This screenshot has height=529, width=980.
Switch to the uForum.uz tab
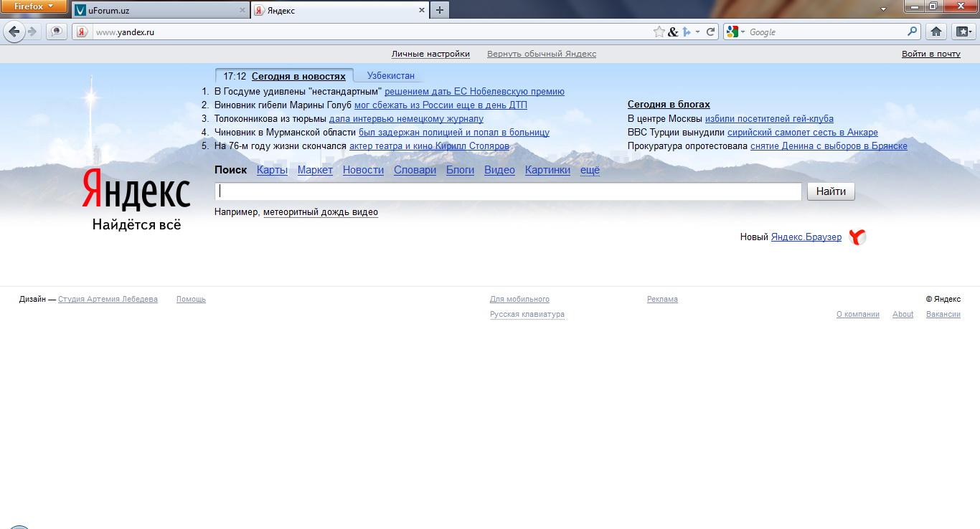tap(161, 10)
